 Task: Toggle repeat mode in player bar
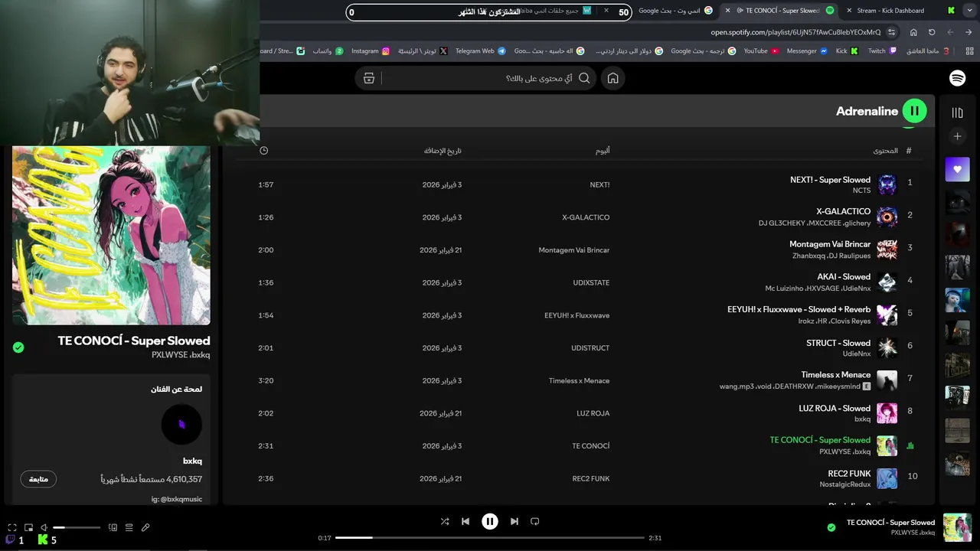pos(535,521)
